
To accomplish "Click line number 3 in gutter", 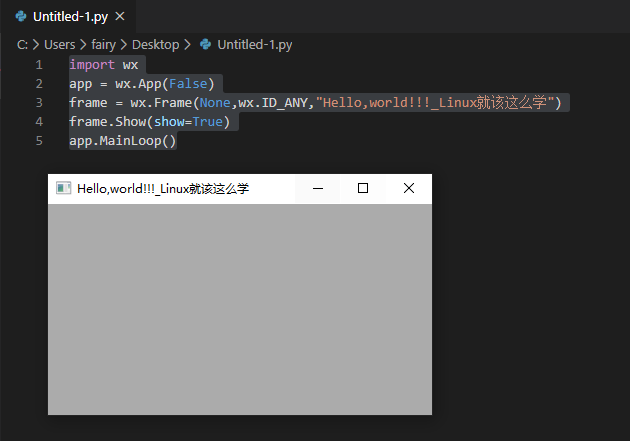I will [x=39, y=103].
